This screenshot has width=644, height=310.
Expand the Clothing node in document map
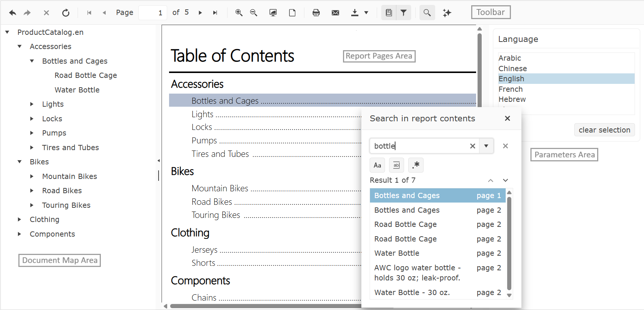coord(19,219)
